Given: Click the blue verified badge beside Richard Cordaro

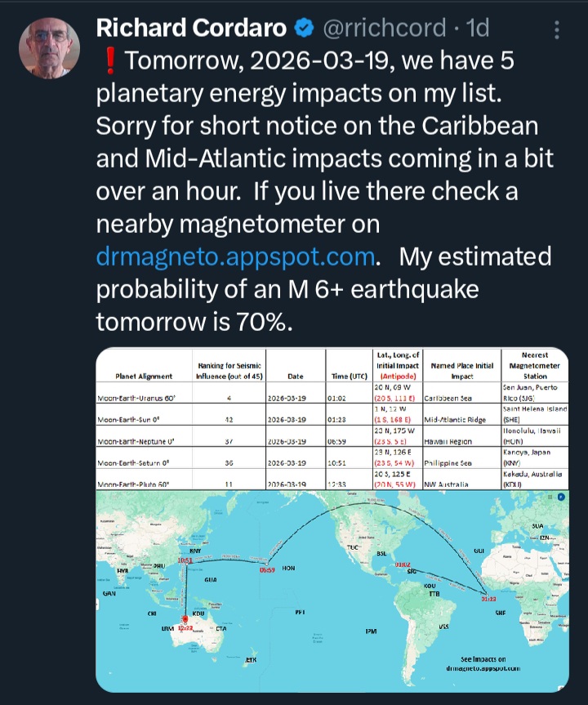Looking at the screenshot, I should pos(304,29).
